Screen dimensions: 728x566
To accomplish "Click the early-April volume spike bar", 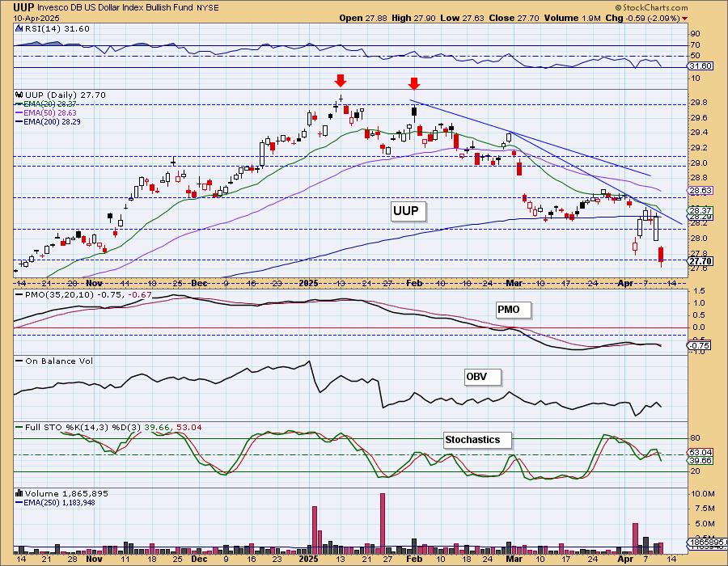I will 635,539.
